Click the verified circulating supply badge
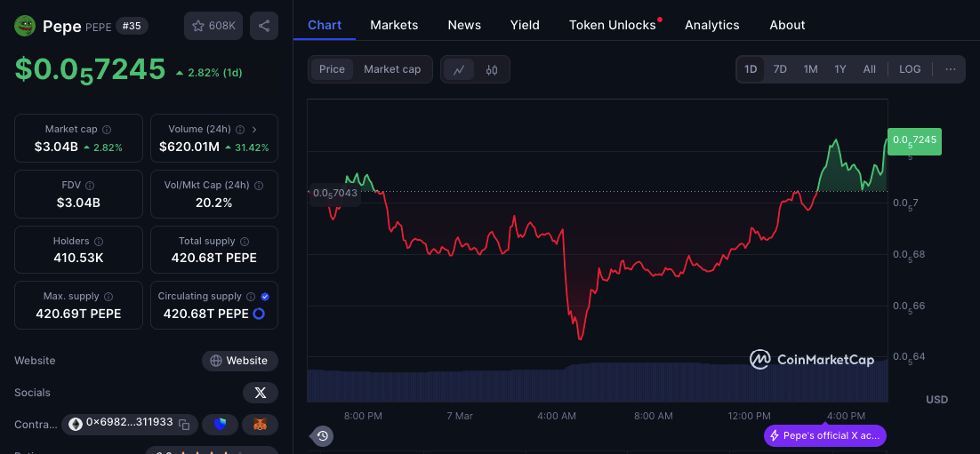 pyautogui.click(x=265, y=297)
